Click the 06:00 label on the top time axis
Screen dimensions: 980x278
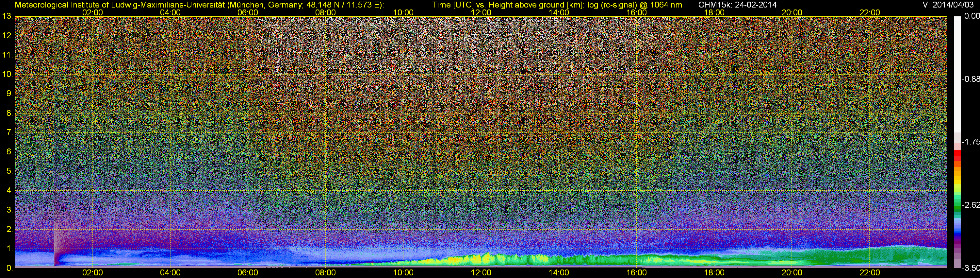248,12
